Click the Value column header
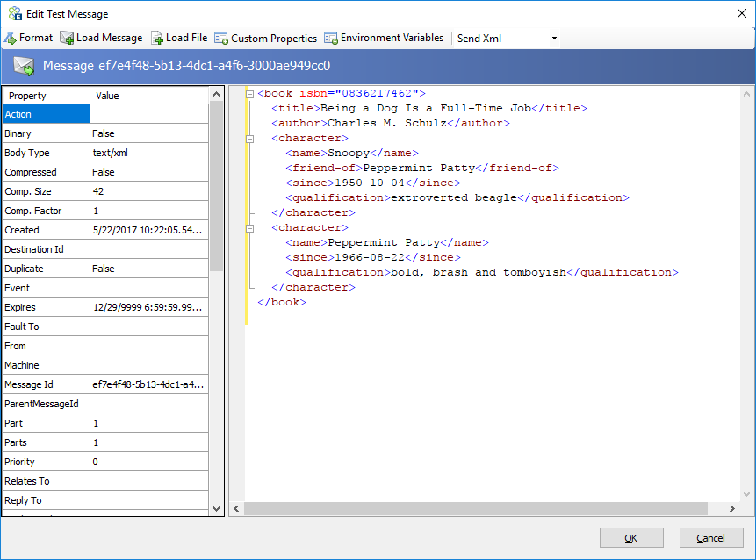This screenshot has width=756, height=560. [x=149, y=96]
